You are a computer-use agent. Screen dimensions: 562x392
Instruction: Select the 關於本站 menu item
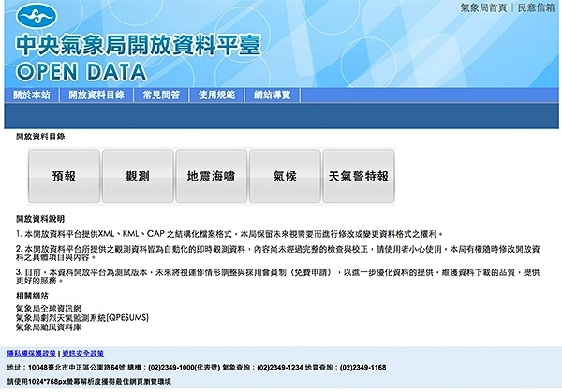tap(32, 94)
